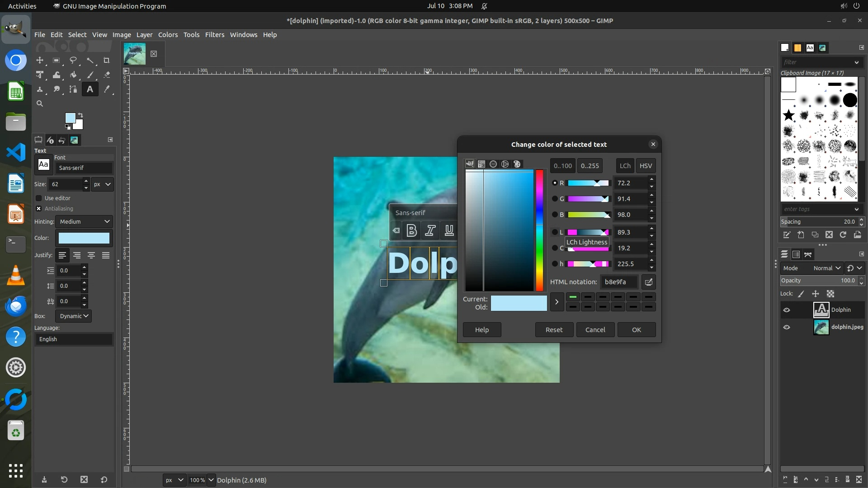This screenshot has width=868, height=488.
Task: Select the Free Select lasso tool
Action: [x=73, y=61]
